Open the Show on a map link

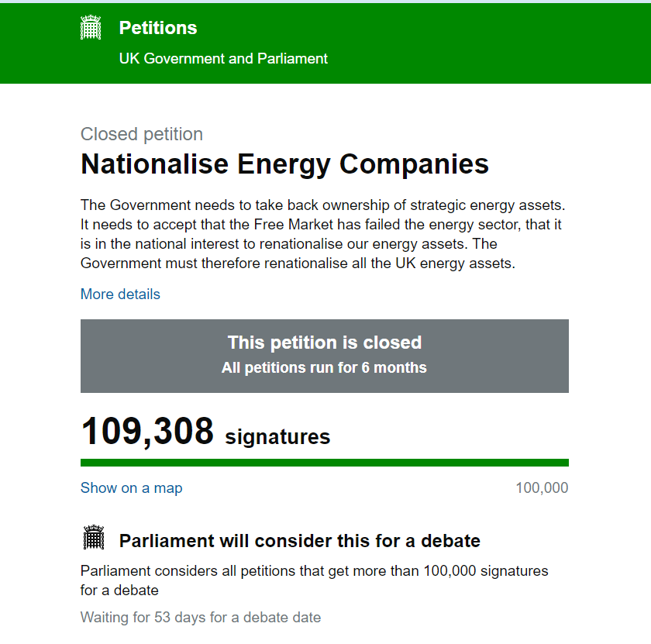[x=131, y=488]
